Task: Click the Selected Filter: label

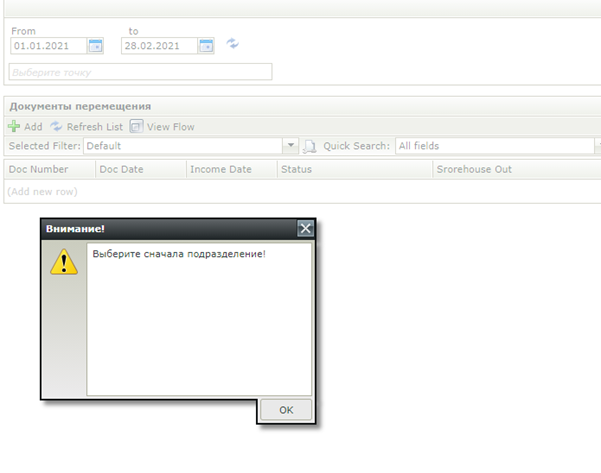Action: click(44, 146)
